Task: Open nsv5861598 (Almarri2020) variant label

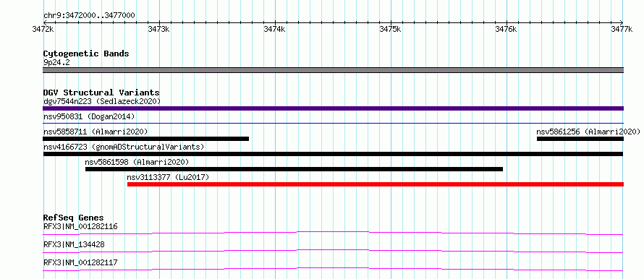Action: [x=137, y=162]
